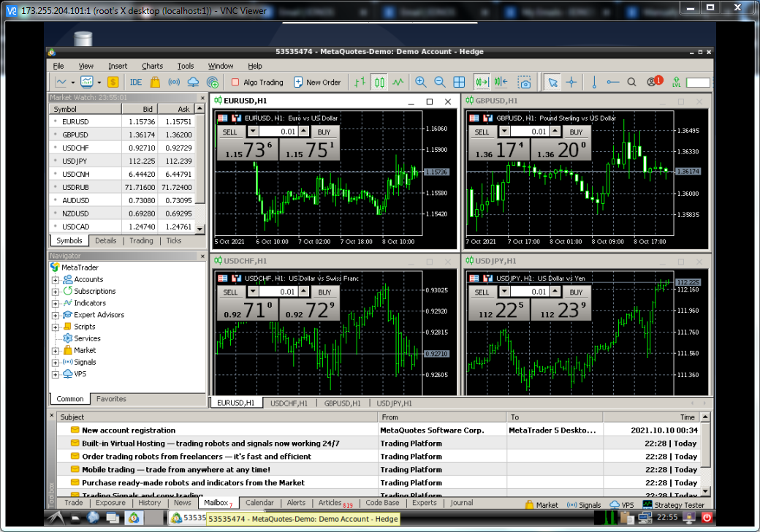Screen dimensions: 760x532
Task: Switch to the Favorites tab in Navigator
Action: [111, 399]
